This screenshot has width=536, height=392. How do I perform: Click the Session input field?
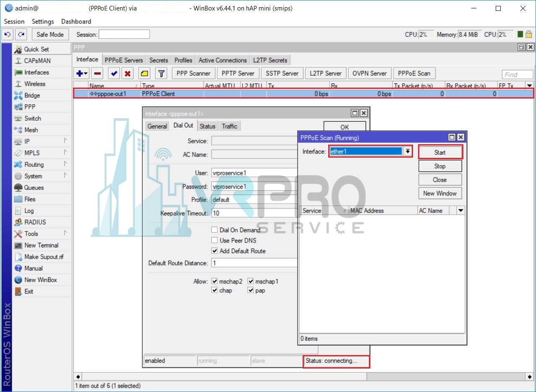pyautogui.click(x=124, y=34)
